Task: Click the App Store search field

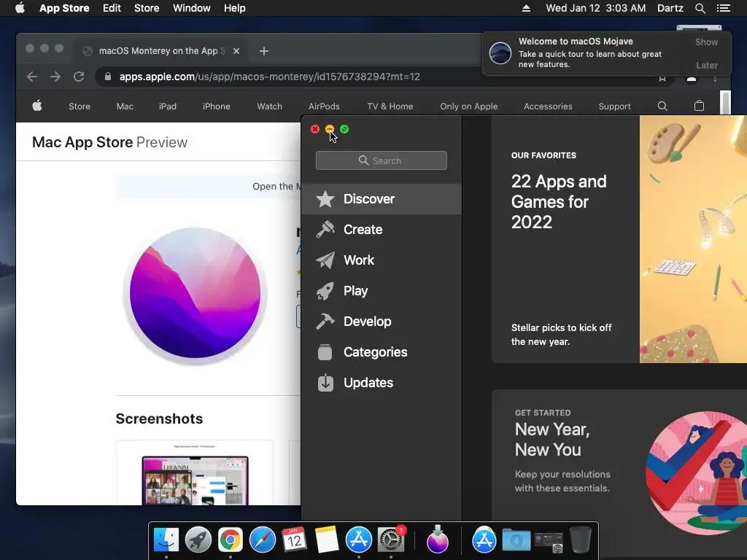Action: click(381, 160)
